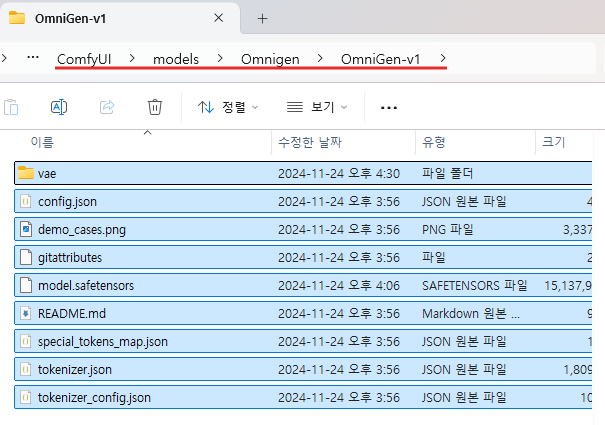Close the OmniGen-v1 tab
The width and height of the screenshot is (605, 425).
click(x=219, y=18)
